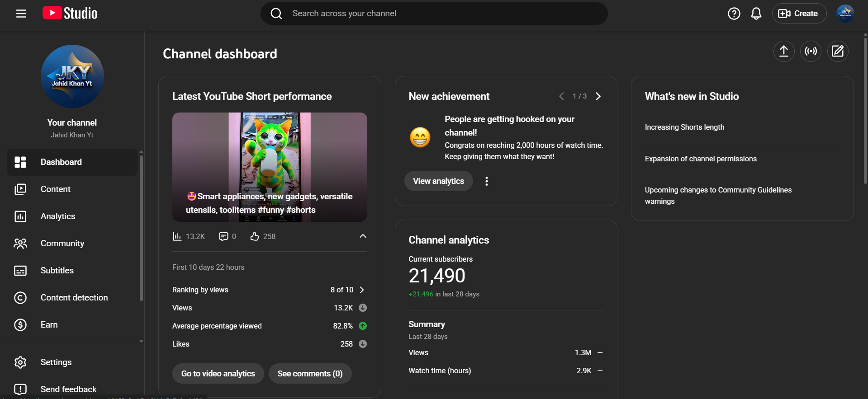Click the search across your channel field
Image resolution: width=868 pixels, height=399 pixels.
434,14
